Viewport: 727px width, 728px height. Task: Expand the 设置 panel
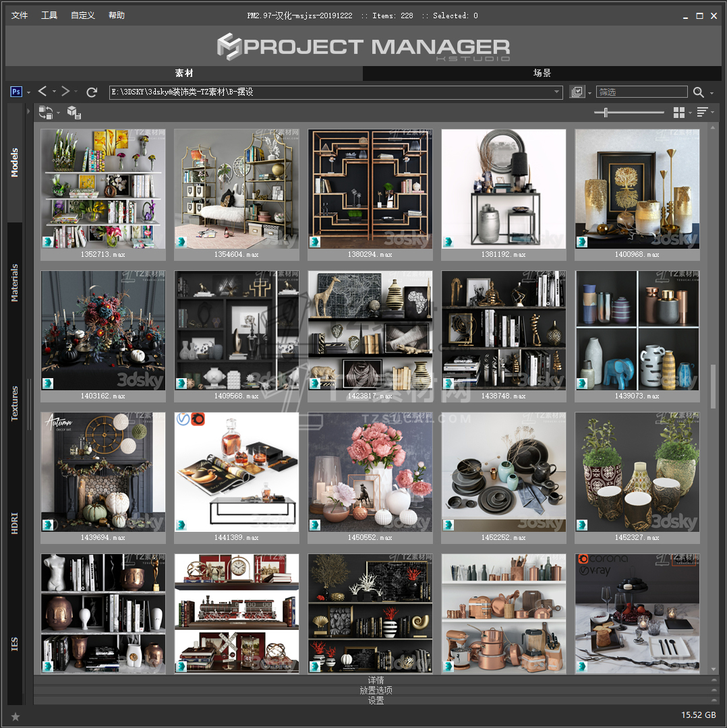pyautogui.click(x=376, y=700)
